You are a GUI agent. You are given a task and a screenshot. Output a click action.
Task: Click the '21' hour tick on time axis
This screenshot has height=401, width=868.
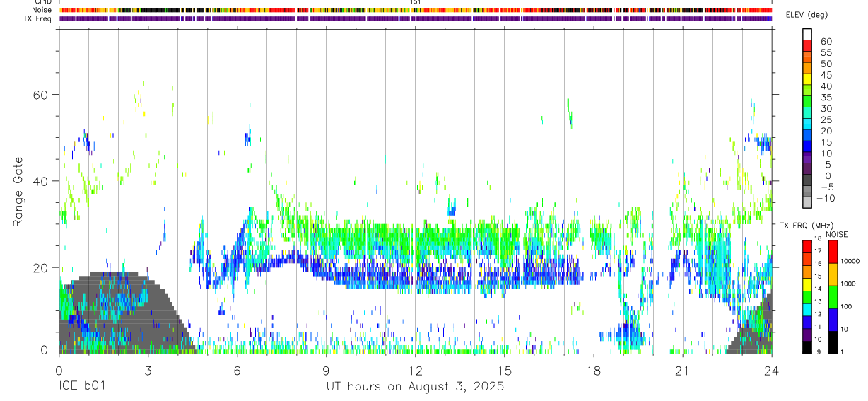click(683, 370)
